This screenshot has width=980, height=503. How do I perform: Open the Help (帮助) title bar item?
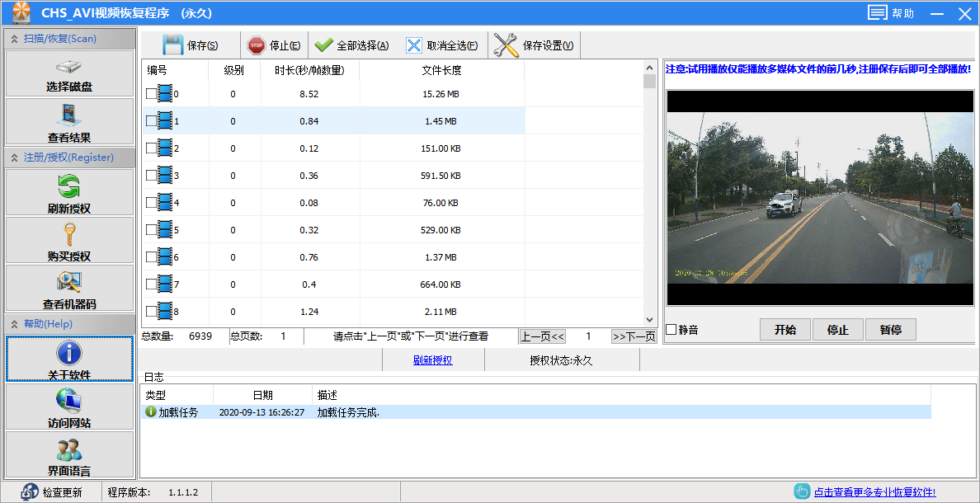pyautogui.click(x=891, y=13)
